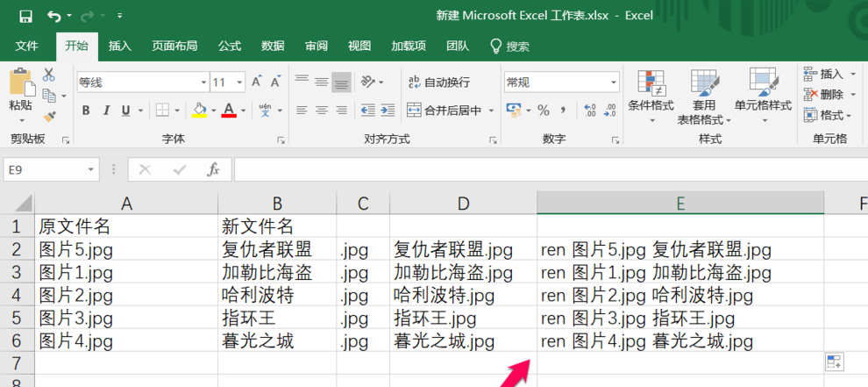Select the Format Painter brush
The width and height of the screenshot is (868, 387).
pos(49,115)
